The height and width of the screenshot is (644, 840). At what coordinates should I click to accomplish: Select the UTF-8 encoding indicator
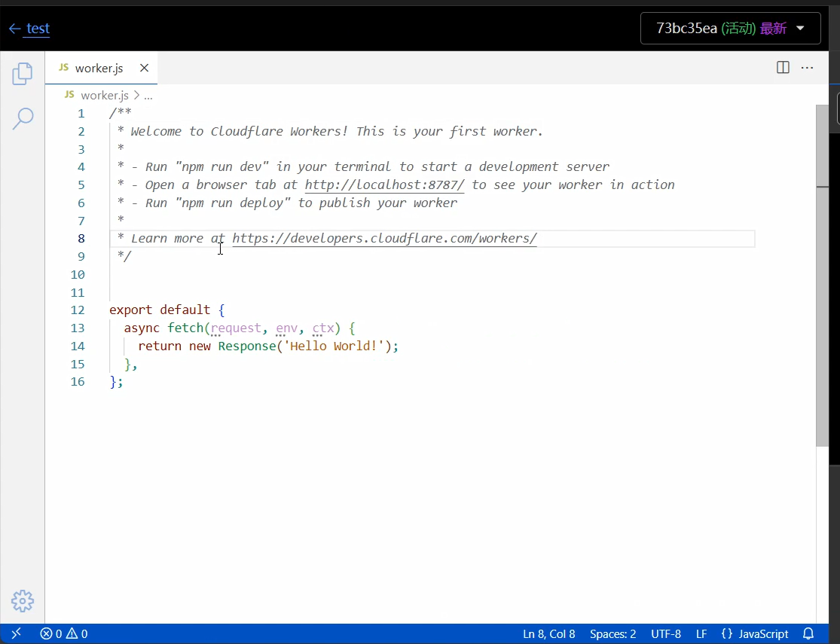(666, 633)
